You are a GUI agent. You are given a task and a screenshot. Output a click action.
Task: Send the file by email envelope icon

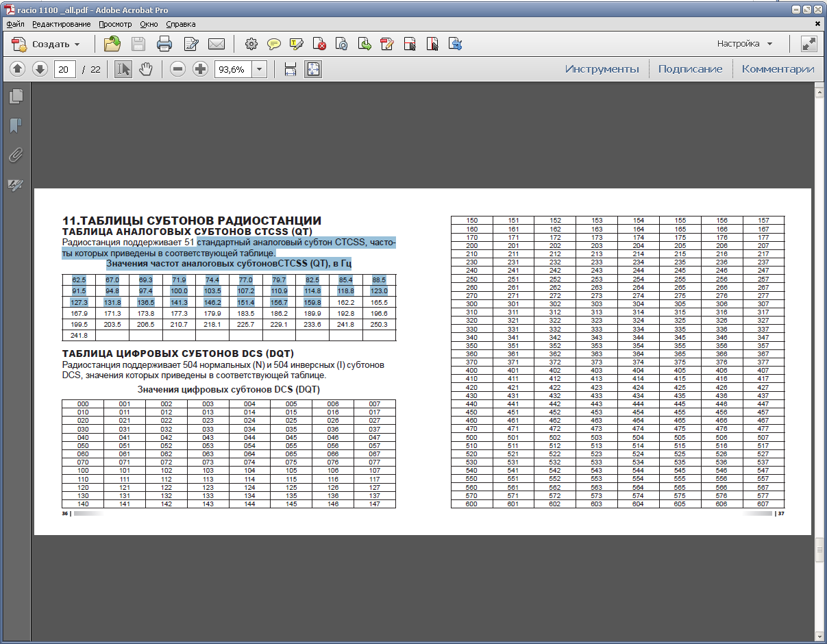tap(217, 45)
